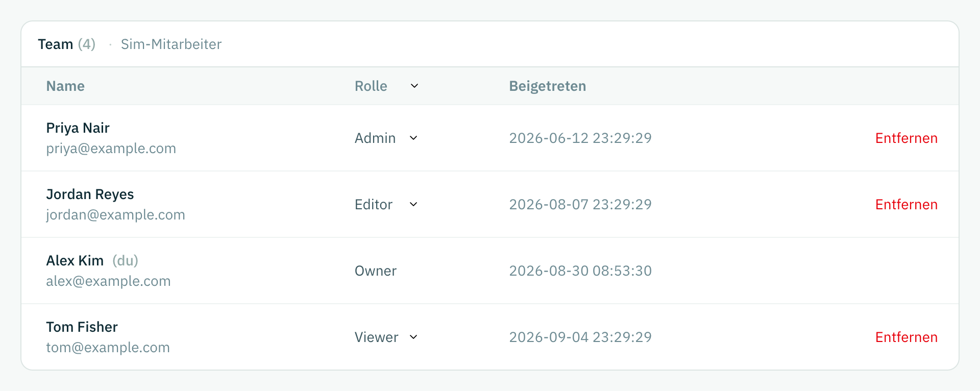Expand Jordan Reyes's Editor role dropdown
Viewport: 980px width, 391px height.
[386, 204]
